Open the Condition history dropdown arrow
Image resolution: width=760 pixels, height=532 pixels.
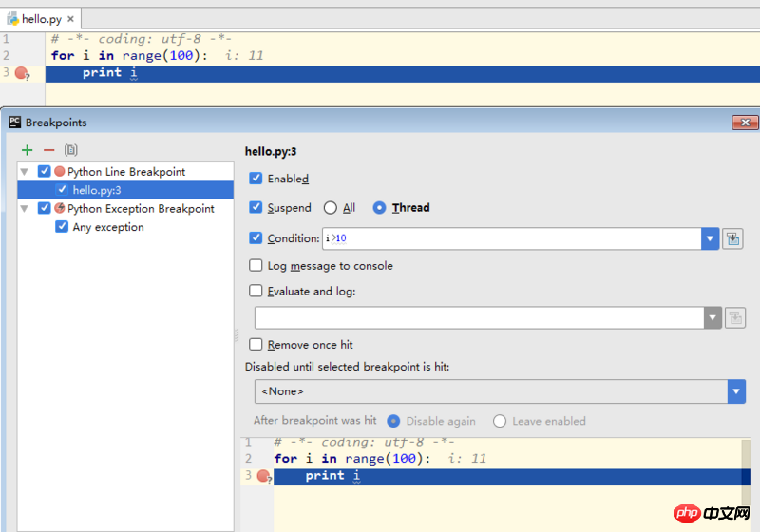(710, 238)
